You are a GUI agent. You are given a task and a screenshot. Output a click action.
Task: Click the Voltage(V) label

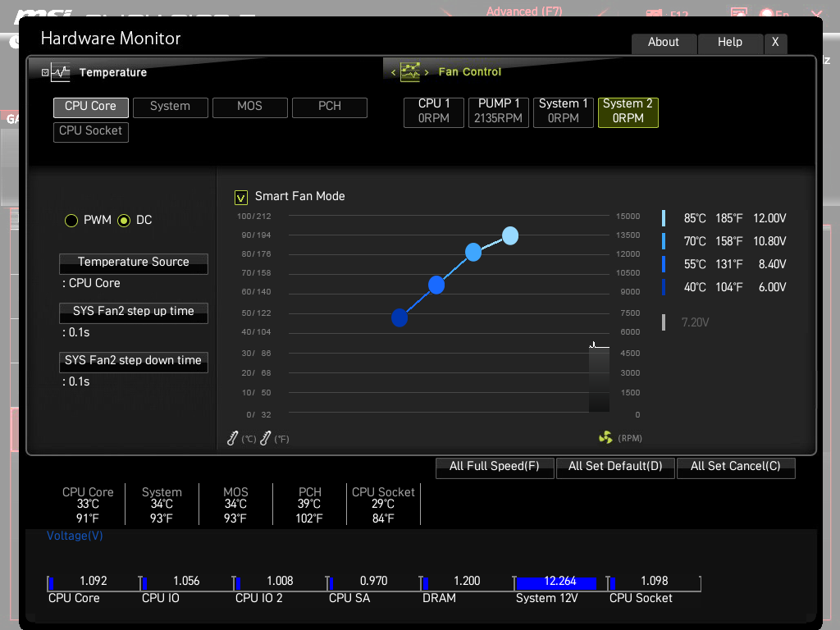pos(75,536)
